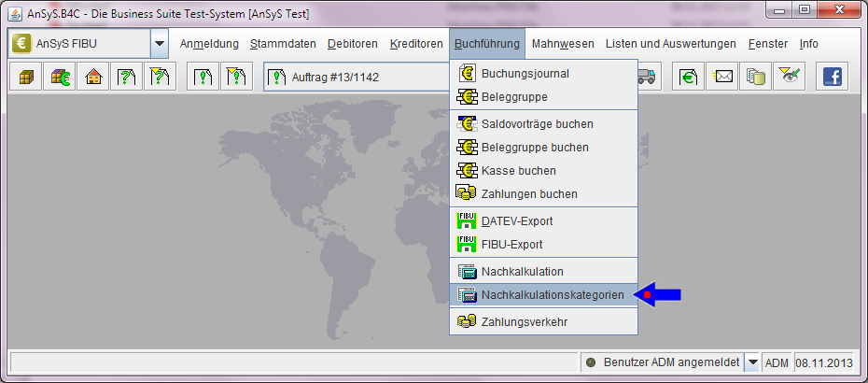Click the orange house toolbar icon
The height and width of the screenshot is (383, 868).
(x=92, y=78)
